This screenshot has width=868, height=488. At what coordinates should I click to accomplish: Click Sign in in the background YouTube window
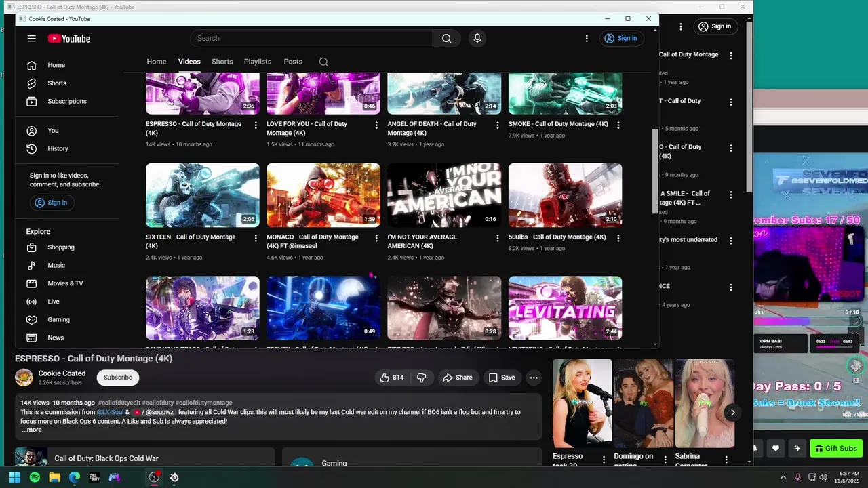[x=716, y=26]
